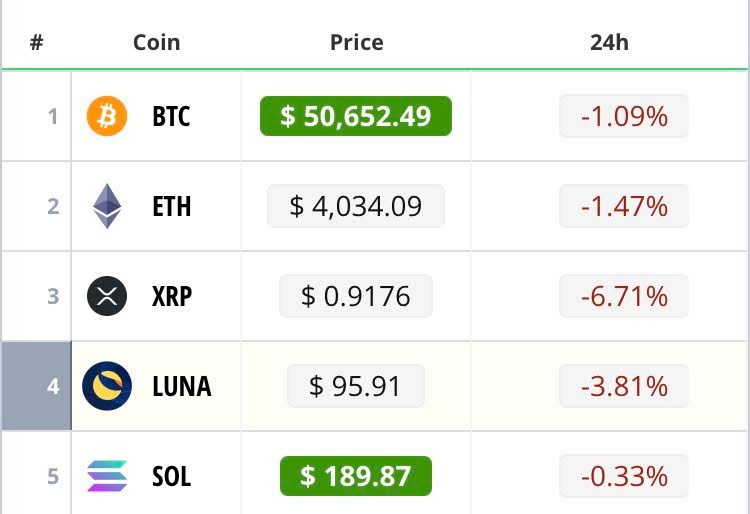The width and height of the screenshot is (750, 514).
Task: Click the XRP black circle logo
Action: pos(107,296)
